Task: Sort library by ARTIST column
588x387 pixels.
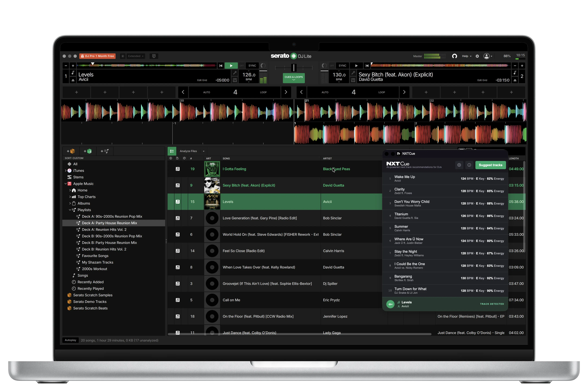Action: pos(327,158)
